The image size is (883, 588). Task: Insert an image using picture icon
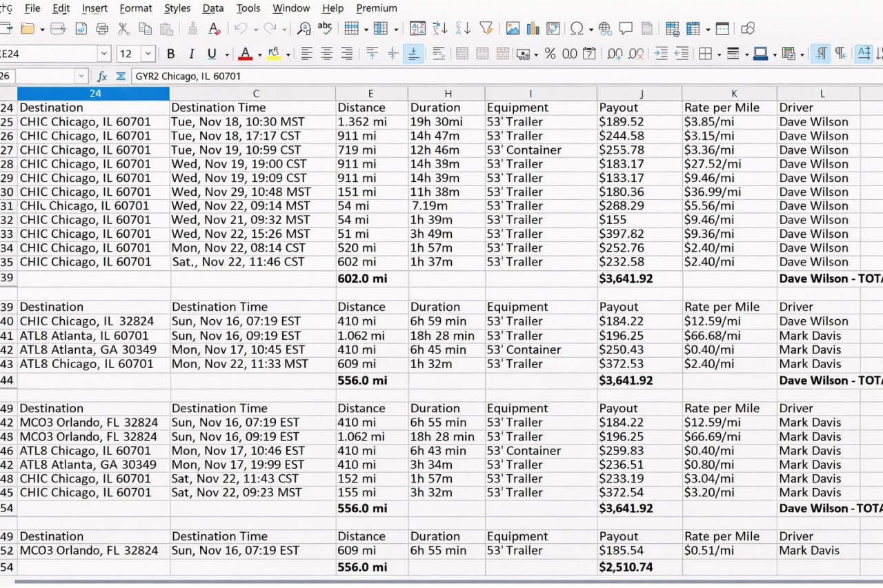pyautogui.click(x=513, y=29)
